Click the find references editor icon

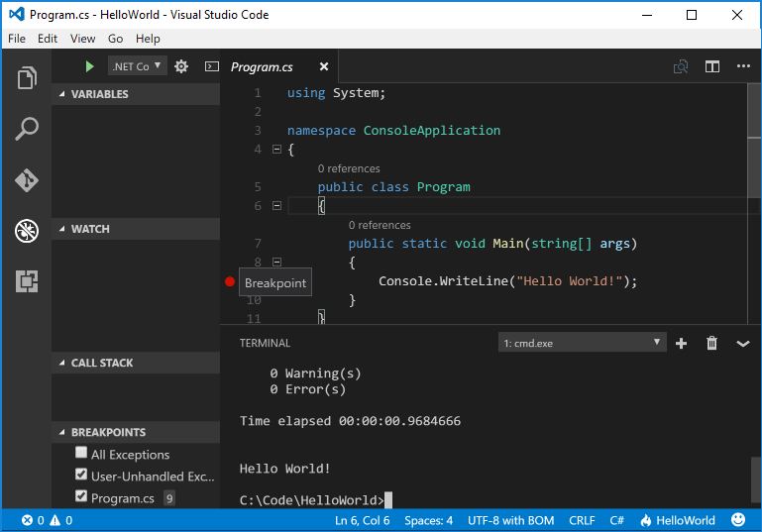click(x=681, y=66)
